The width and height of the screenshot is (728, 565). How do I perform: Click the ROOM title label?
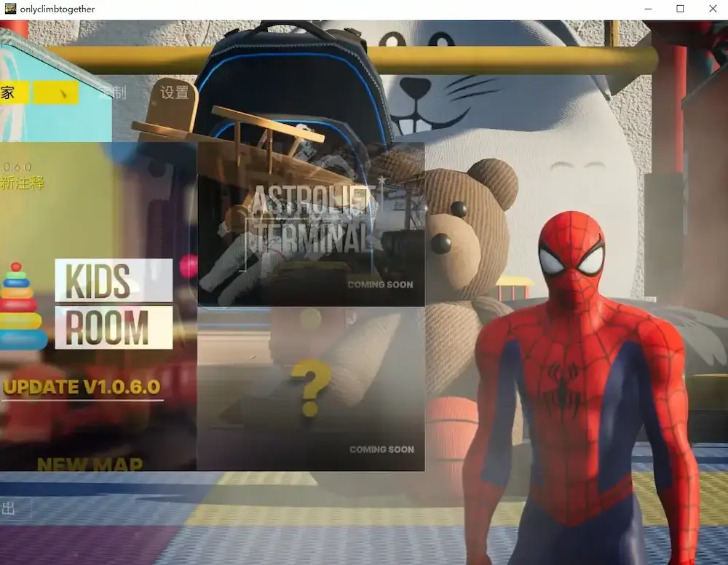(x=114, y=328)
